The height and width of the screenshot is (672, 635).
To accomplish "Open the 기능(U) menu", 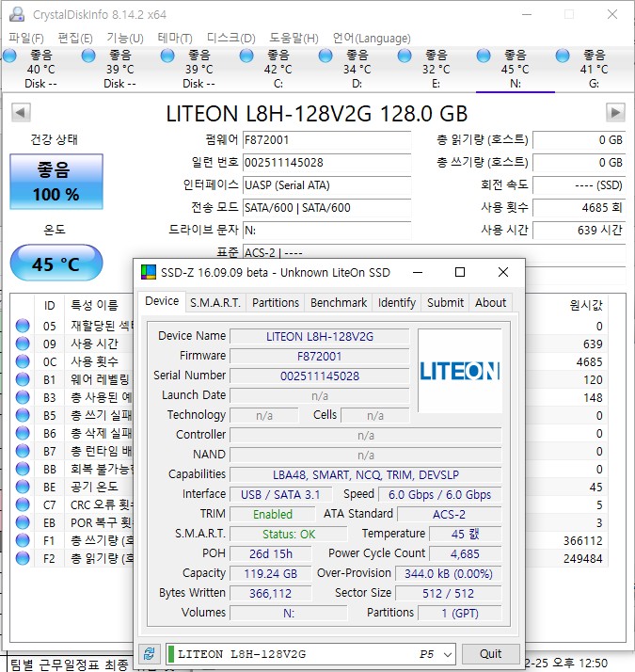I will 125,39.
